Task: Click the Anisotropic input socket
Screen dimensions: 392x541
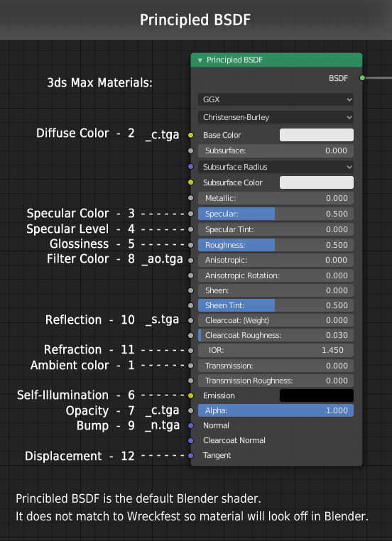Action: click(x=191, y=260)
